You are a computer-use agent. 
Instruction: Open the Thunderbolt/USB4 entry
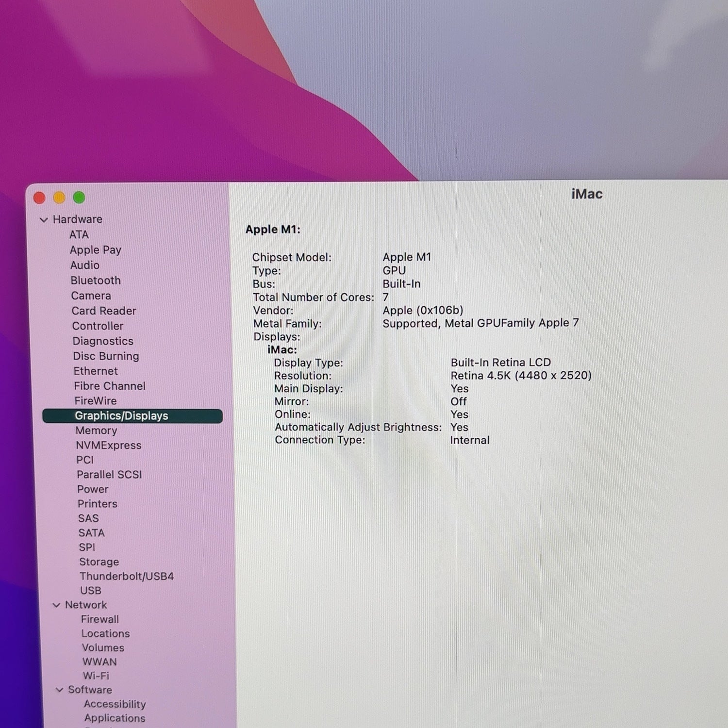point(127,576)
